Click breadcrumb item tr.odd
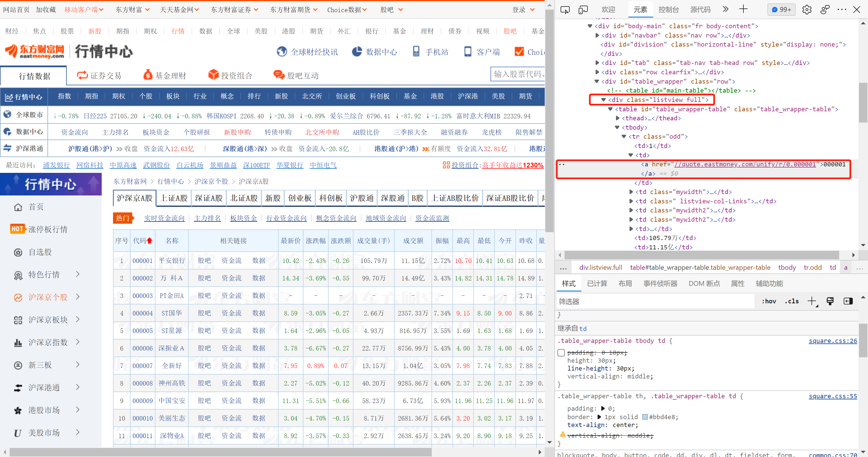This screenshot has width=868, height=457. pyautogui.click(x=812, y=267)
